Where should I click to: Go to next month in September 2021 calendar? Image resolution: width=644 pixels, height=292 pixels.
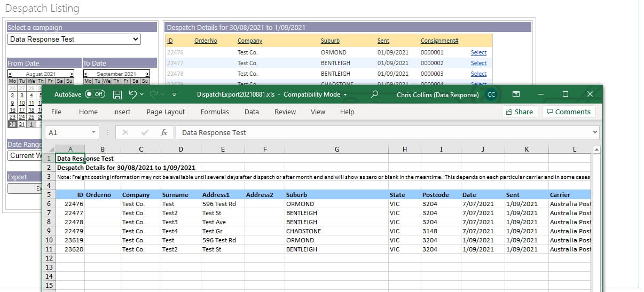[147, 74]
